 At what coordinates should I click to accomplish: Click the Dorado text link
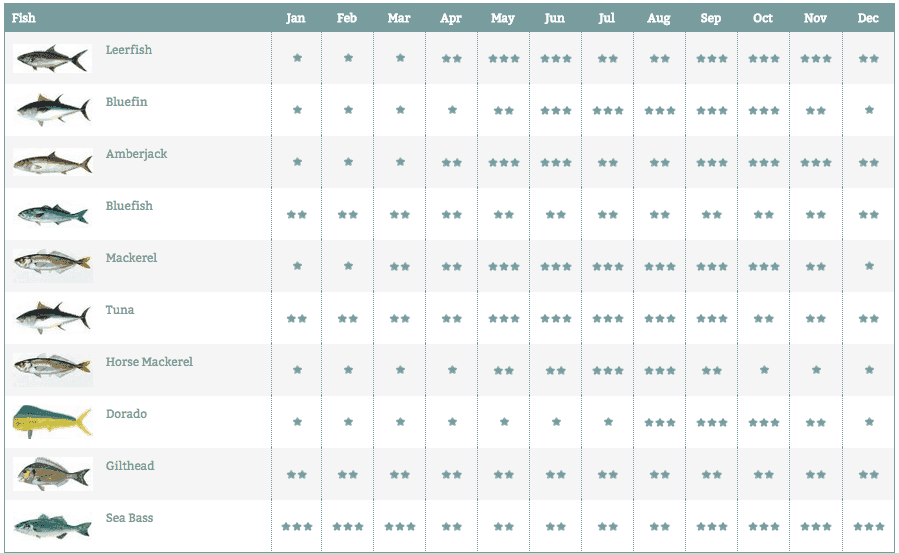126,414
